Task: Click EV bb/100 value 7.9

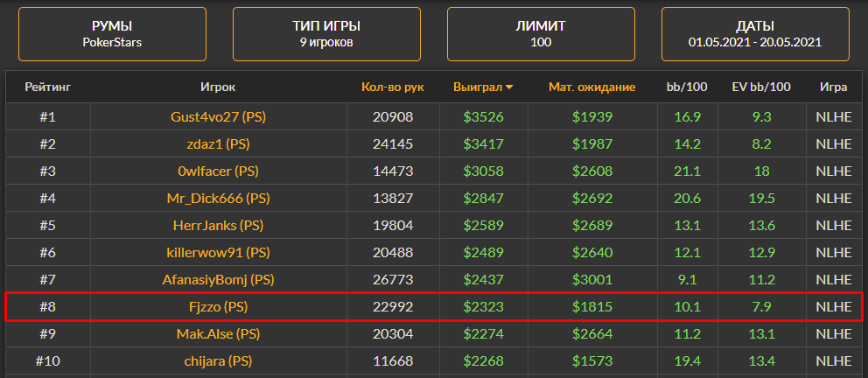Action: tap(762, 306)
